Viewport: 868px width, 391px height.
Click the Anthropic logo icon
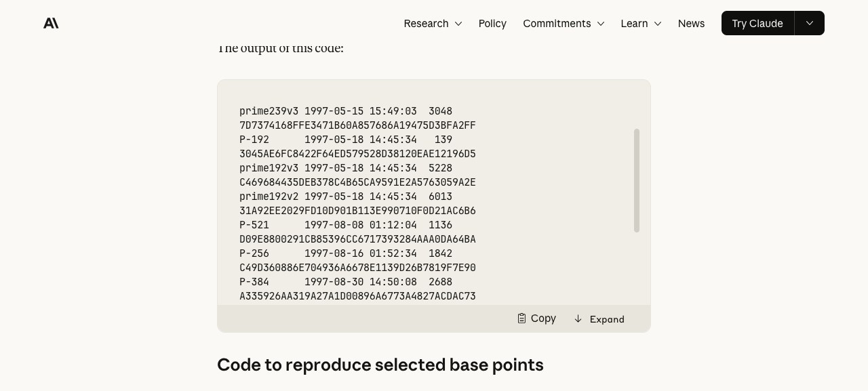point(51,23)
